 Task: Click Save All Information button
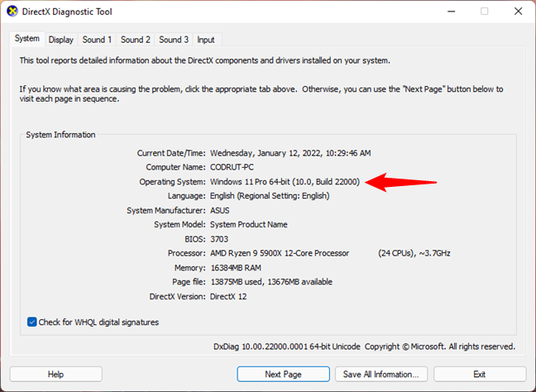tap(380, 375)
